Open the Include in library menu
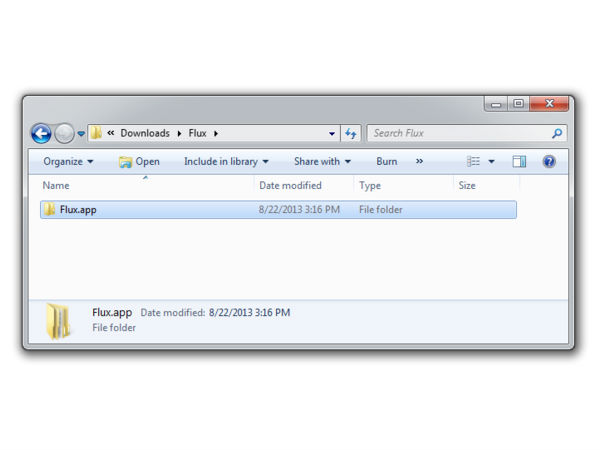Viewport: 600px width, 450px height. click(x=226, y=161)
